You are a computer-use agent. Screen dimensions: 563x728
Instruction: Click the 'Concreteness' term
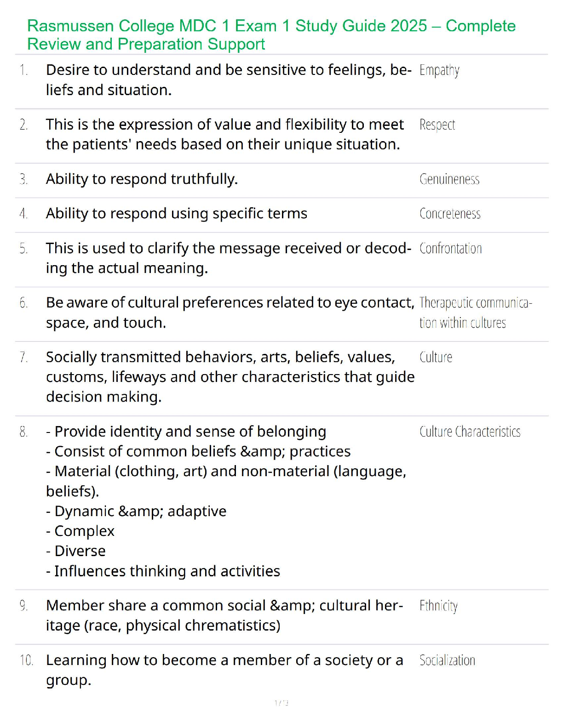click(450, 214)
